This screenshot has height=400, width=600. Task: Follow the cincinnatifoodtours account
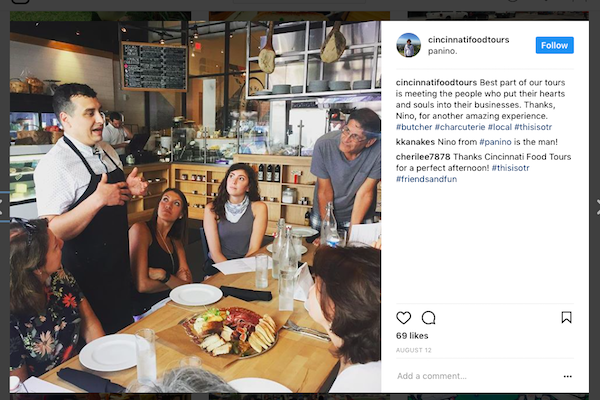554,45
